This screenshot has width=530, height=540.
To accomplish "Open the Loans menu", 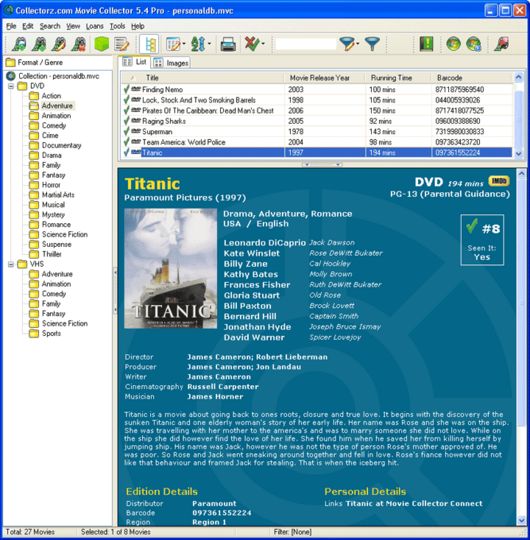I will click(95, 26).
